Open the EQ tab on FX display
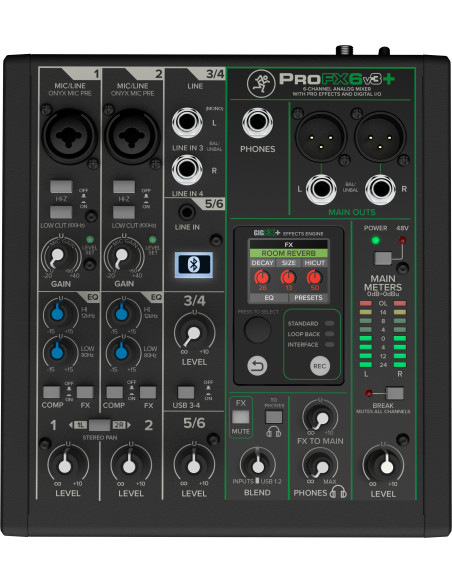 point(269,298)
